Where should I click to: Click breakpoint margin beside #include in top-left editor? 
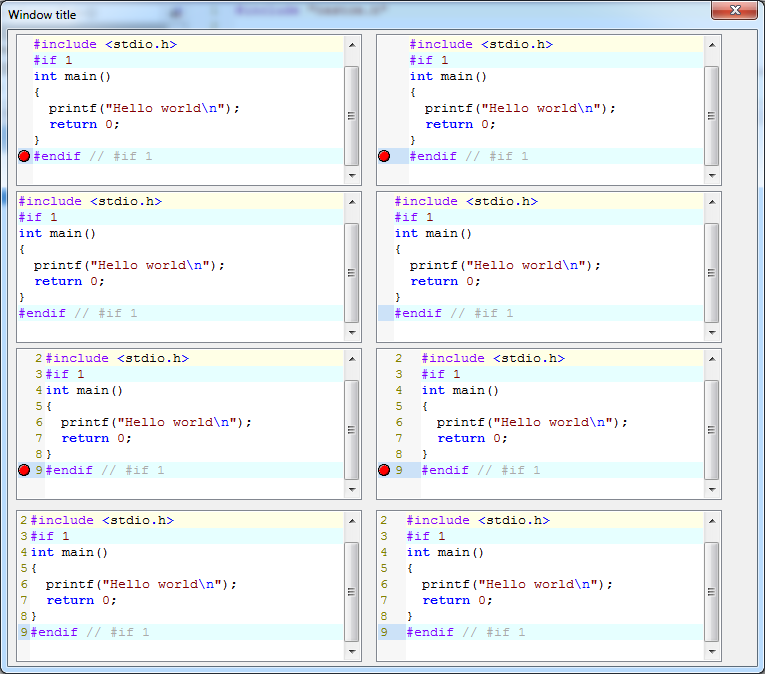point(24,44)
